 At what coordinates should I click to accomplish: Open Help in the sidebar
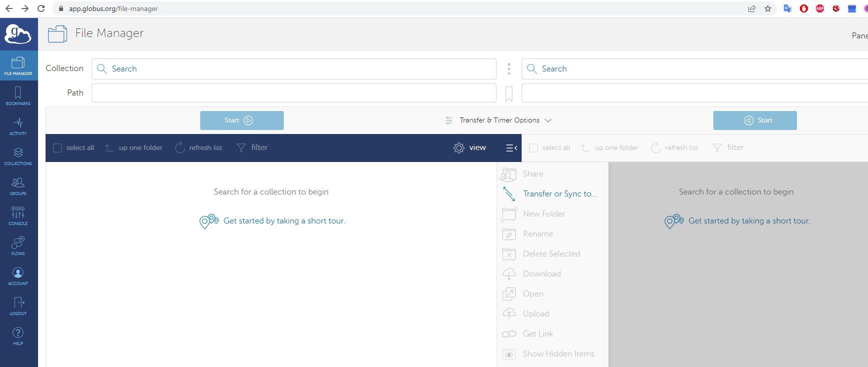pos(18,335)
